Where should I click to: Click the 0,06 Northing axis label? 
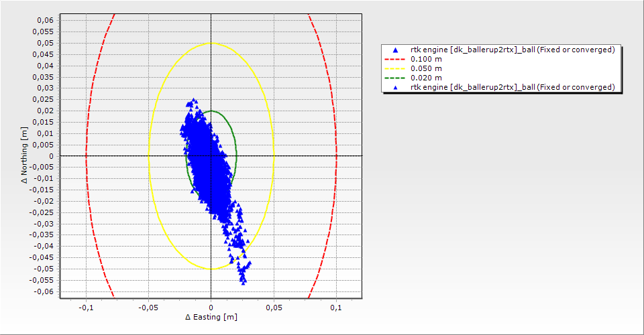click(x=45, y=20)
